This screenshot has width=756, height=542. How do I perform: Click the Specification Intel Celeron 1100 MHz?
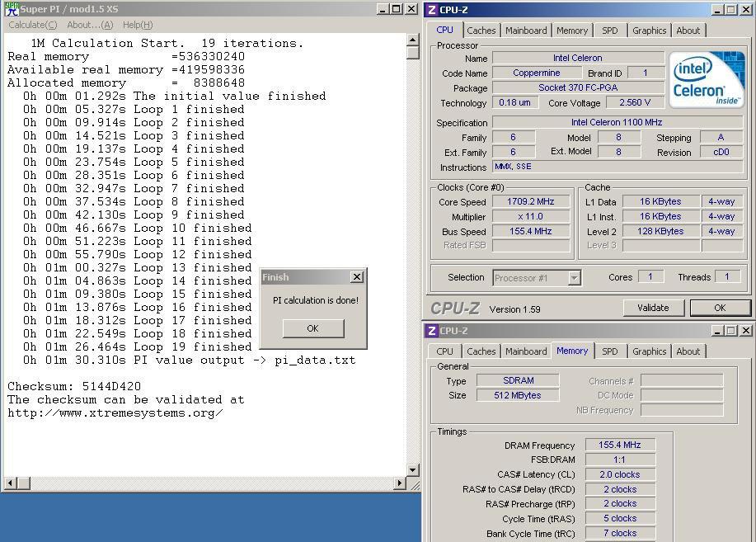pyautogui.click(x=617, y=123)
